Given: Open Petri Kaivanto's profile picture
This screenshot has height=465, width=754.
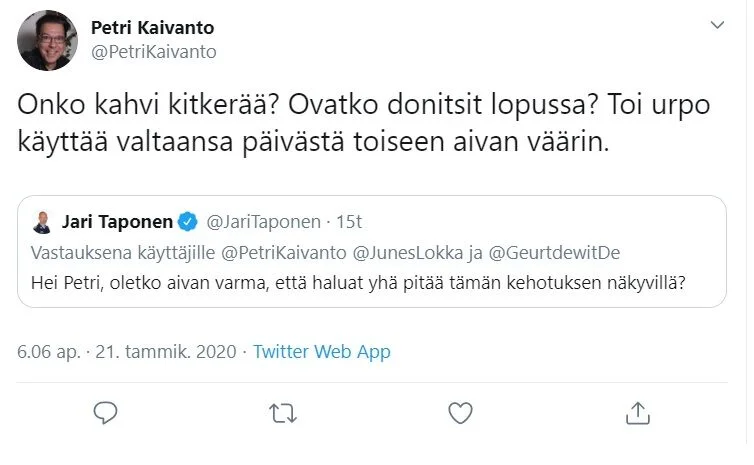Looking at the screenshot, I should click(x=48, y=41).
